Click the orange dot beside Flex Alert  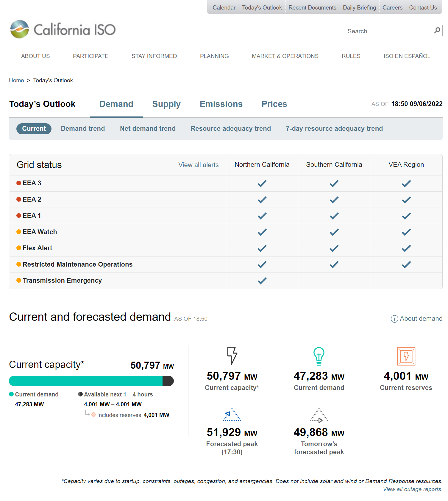tap(19, 248)
